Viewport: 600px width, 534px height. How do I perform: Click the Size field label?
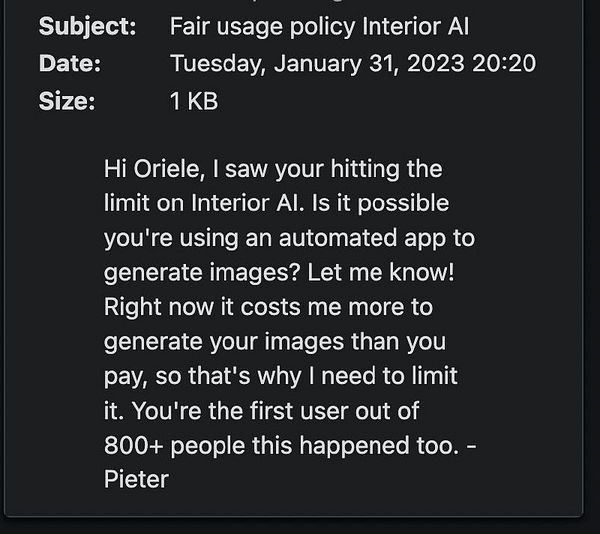pyautogui.click(x=66, y=101)
